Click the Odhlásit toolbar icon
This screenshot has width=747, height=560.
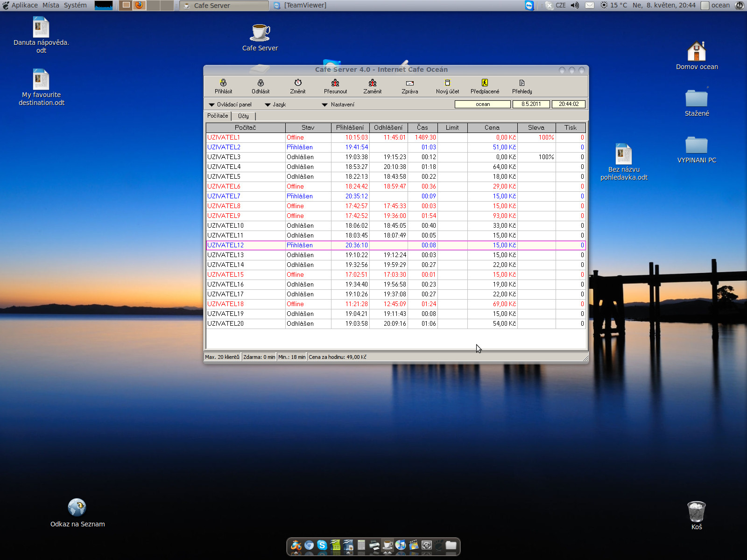tap(261, 86)
